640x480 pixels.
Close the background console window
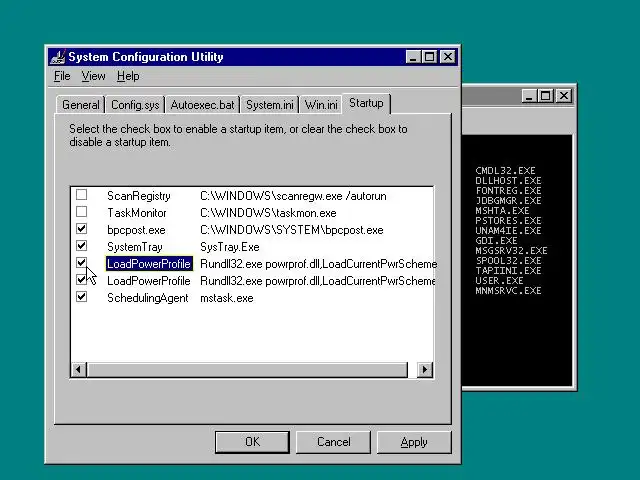[x=564, y=96]
